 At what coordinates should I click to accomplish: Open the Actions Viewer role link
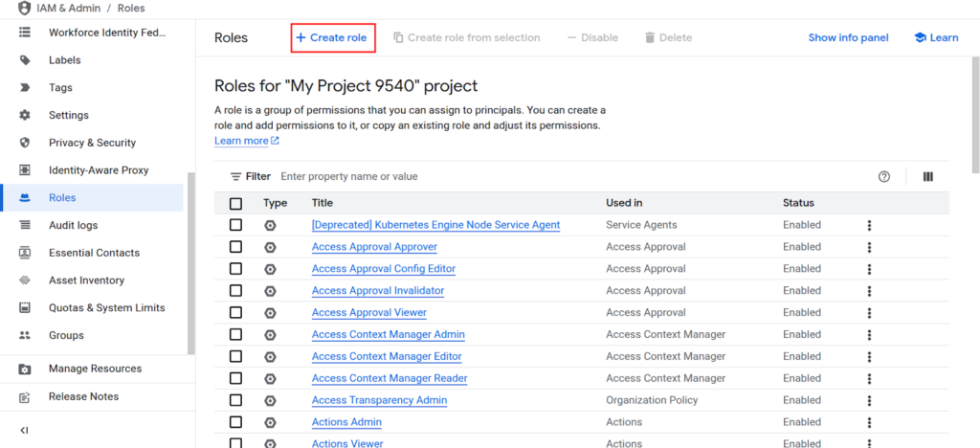347,443
